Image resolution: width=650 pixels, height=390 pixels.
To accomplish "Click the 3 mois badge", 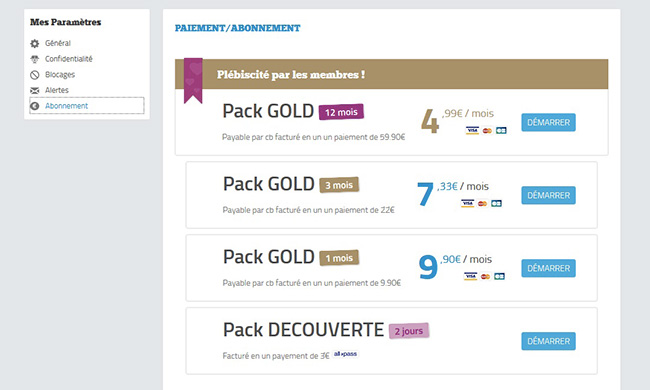I will (x=339, y=185).
